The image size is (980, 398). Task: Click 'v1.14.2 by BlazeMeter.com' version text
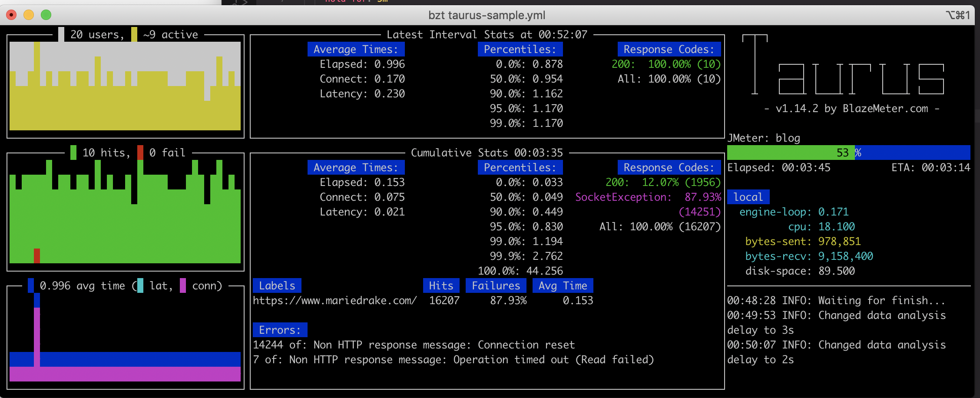852,108
